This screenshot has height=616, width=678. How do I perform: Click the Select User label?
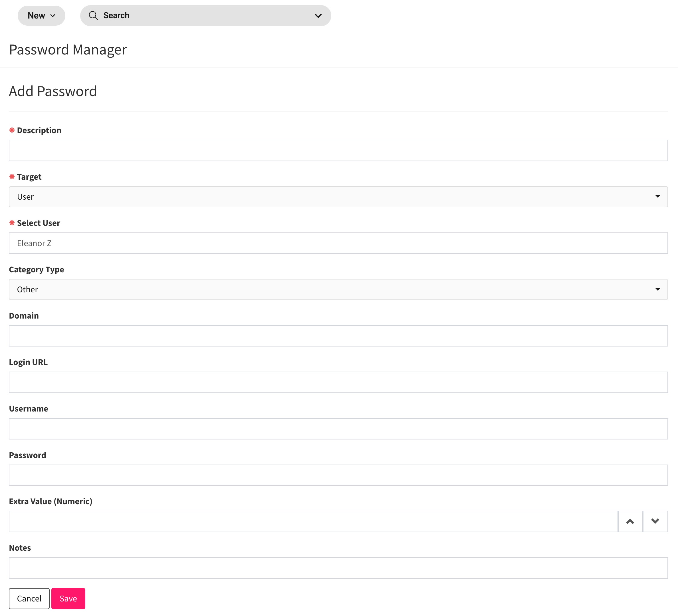click(39, 223)
